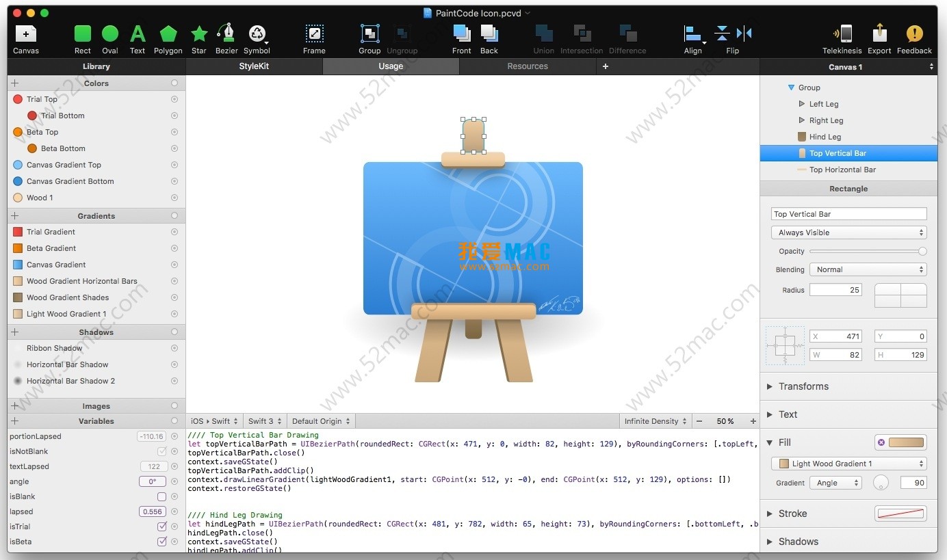The image size is (947, 560).
Task: Open the Blending Normal dropdown
Action: (868, 269)
